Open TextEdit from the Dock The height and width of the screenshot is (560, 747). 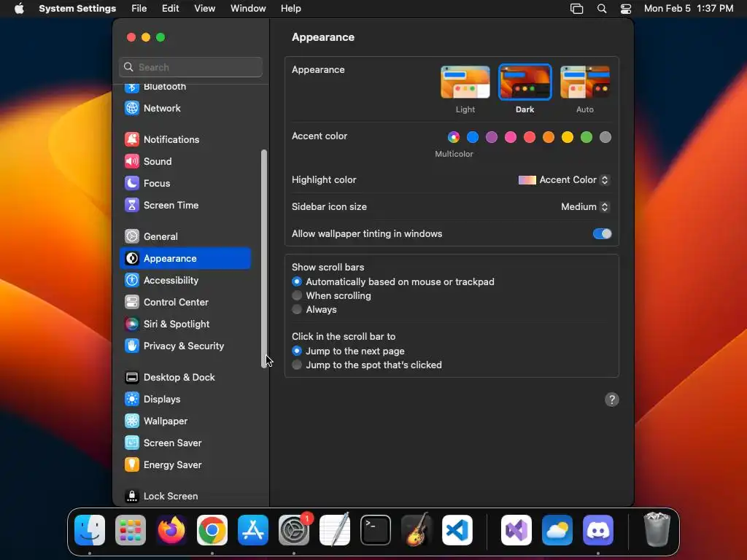click(x=335, y=530)
